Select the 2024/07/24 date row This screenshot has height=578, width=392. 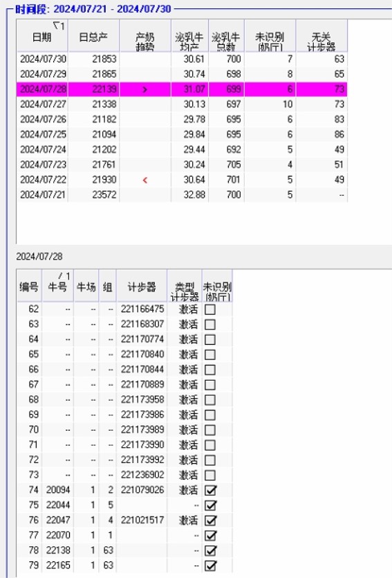182,150
